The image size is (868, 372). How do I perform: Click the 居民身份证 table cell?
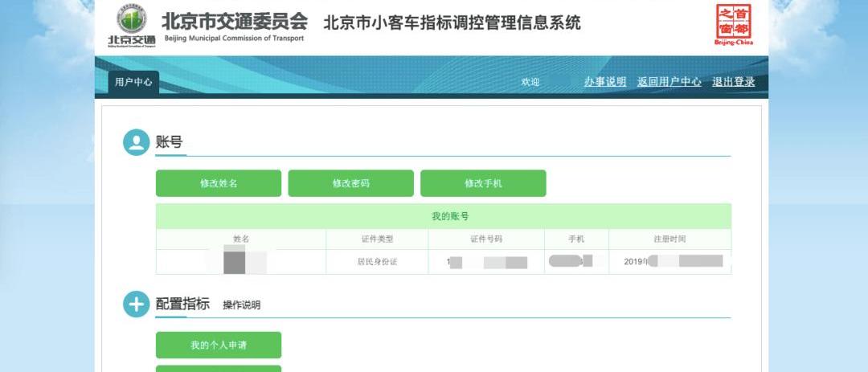tap(377, 262)
